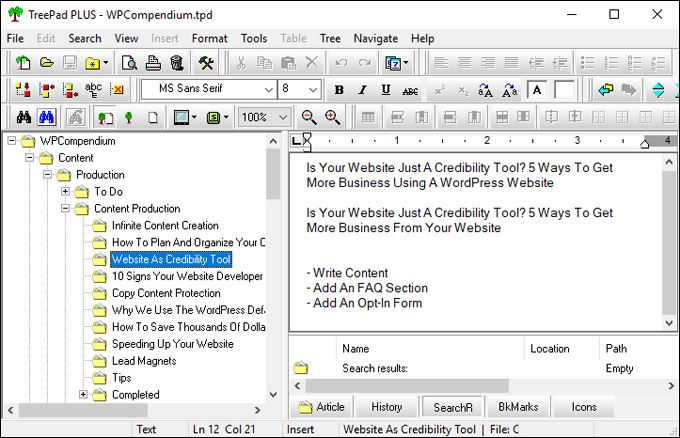680x438 pixels.
Task: Click the Decrease Font Size icon
Action: coord(510,90)
